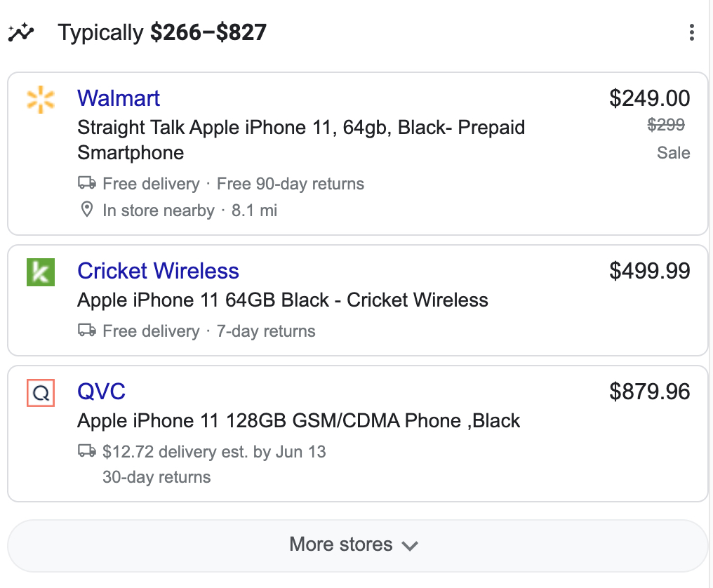The image size is (713, 588).
Task: Open the Walmart store link
Action: click(x=119, y=98)
